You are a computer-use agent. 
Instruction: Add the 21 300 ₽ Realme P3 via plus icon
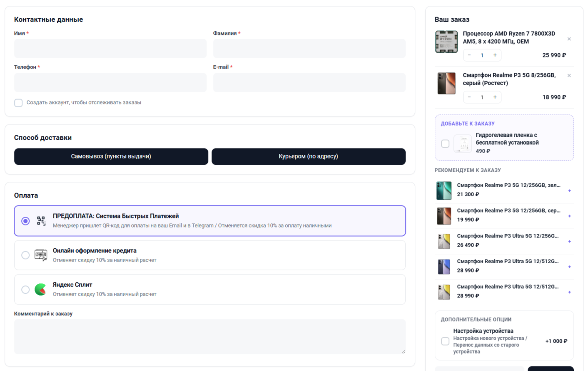[x=569, y=190]
